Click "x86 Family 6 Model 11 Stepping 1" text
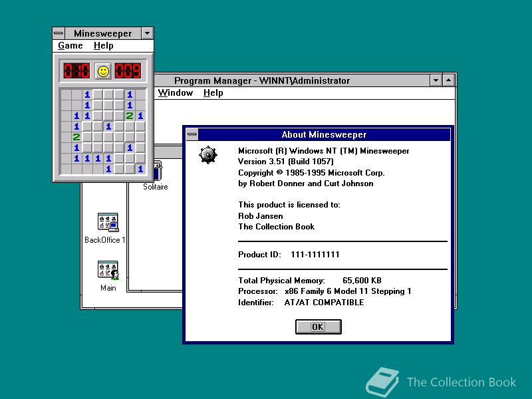 [348, 291]
